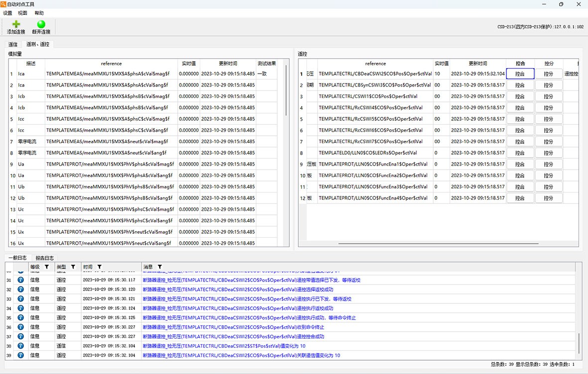Click the filter funnel icon beside 等级
This screenshot has height=374, width=588.
(x=47, y=267)
